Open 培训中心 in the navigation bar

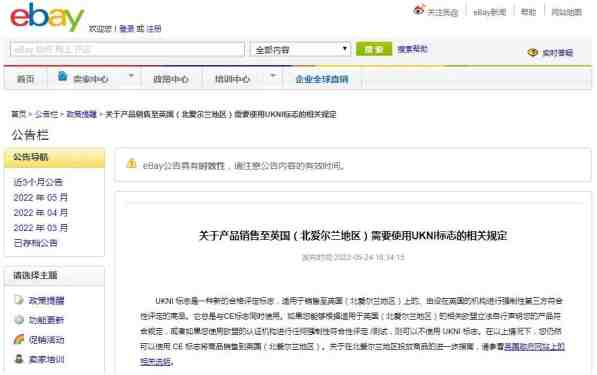click(232, 79)
